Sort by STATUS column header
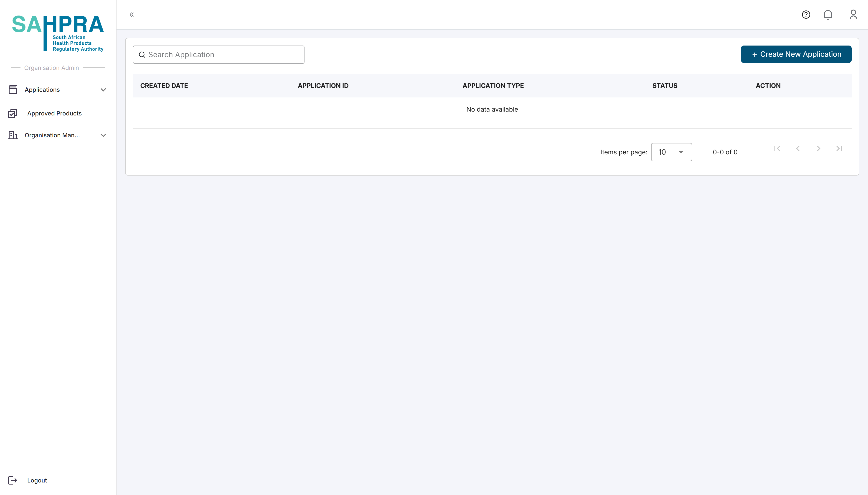Viewport: 868px width, 495px height. pyautogui.click(x=665, y=86)
